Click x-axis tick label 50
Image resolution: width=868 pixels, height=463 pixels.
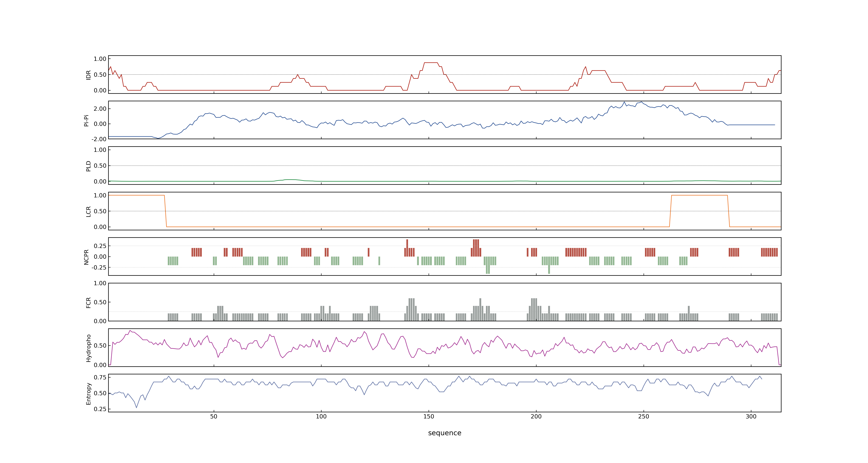(x=214, y=416)
